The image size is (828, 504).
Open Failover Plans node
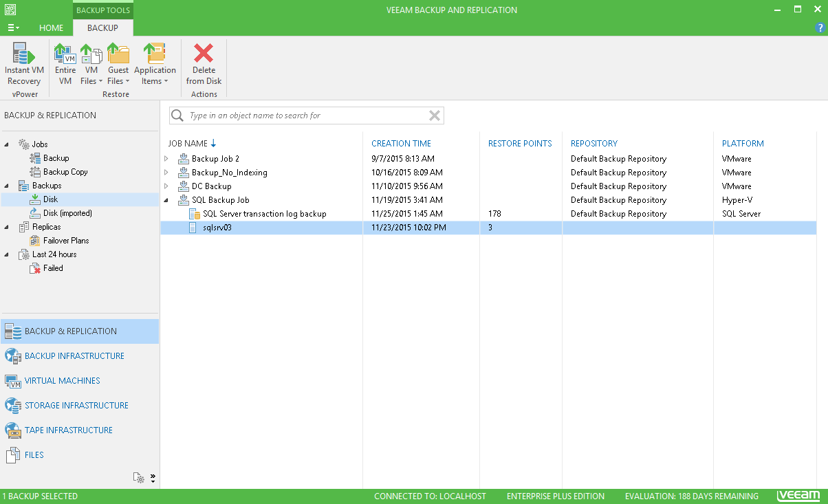coord(66,241)
